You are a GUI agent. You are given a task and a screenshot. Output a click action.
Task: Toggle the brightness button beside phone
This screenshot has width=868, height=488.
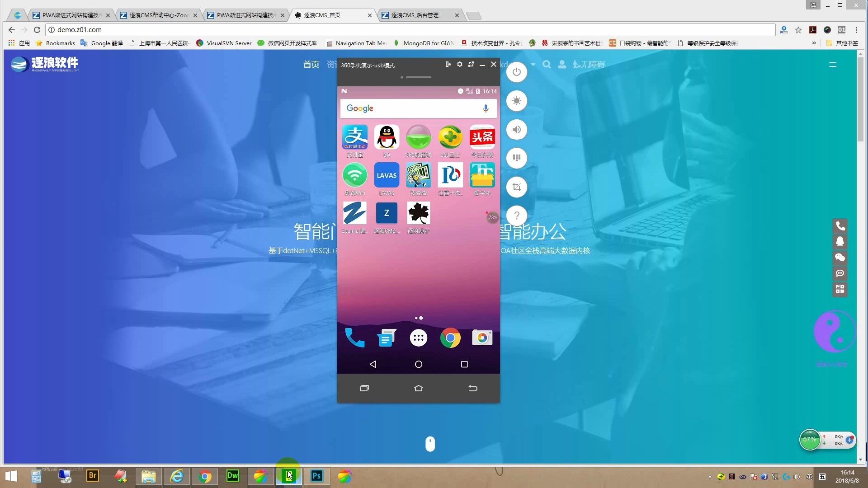tap(517, 101)
